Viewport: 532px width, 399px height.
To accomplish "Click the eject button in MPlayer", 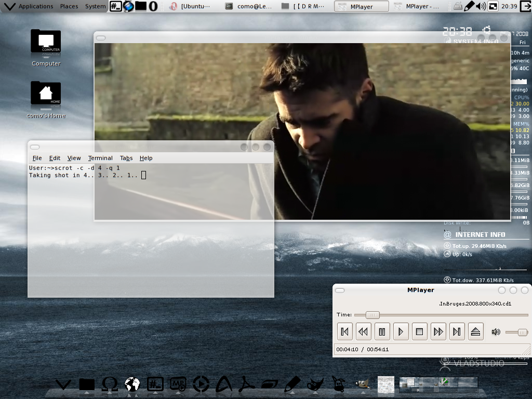I will click(x=476, y=331).
